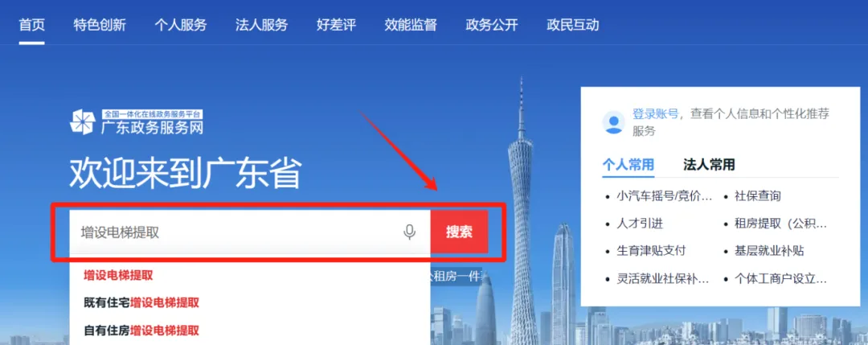Open 法人服务 in the navigation bar
Image resolution: width=868 pixels, height=345 pixels.
262,25
